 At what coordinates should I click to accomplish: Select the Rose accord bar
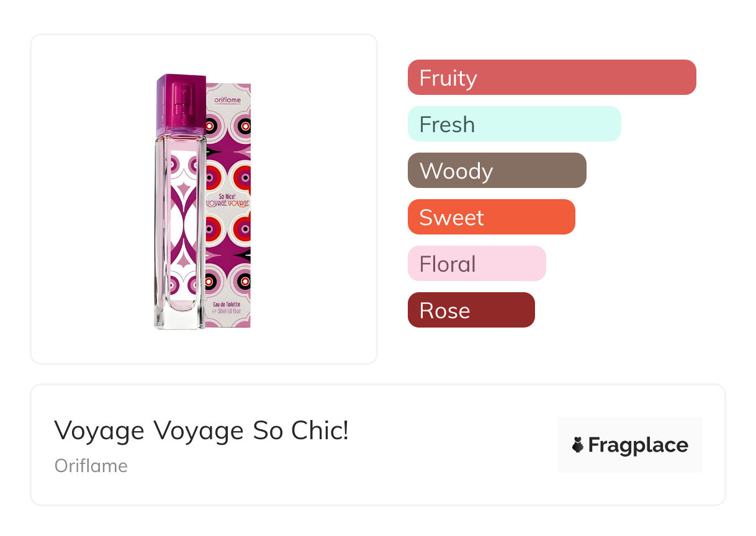pyautogui.click(x=470, y=310)
